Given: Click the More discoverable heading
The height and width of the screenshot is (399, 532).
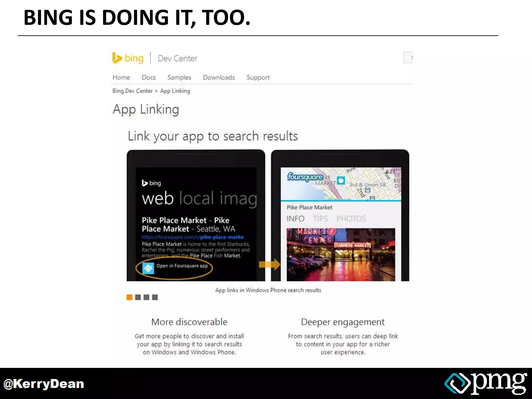Looking at the screenshot, I should 189,322.
